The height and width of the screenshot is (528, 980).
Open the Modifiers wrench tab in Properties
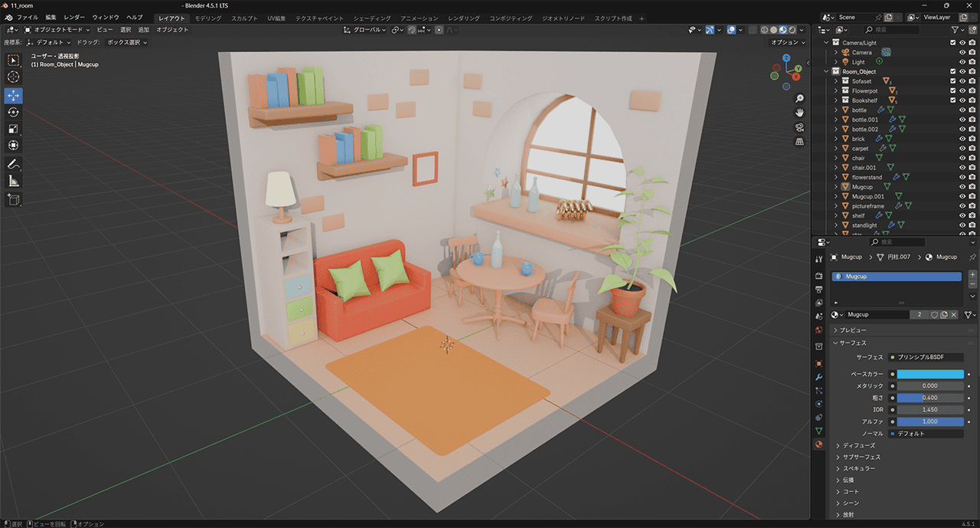point(818,377)
